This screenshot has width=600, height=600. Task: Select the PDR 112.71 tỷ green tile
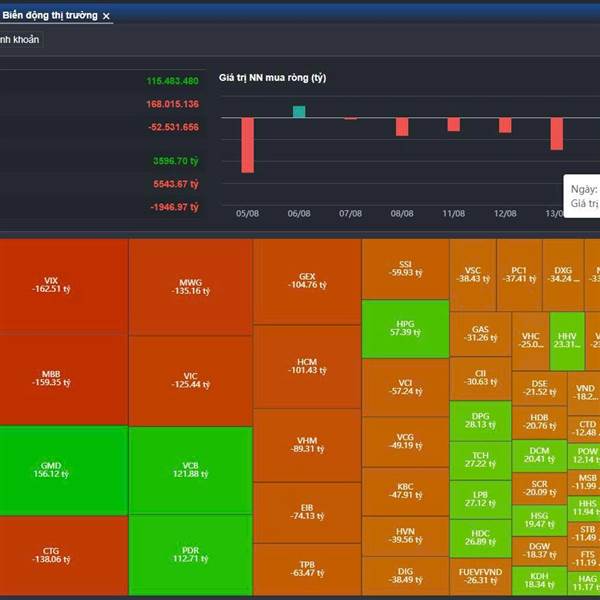tap(191, 555)
